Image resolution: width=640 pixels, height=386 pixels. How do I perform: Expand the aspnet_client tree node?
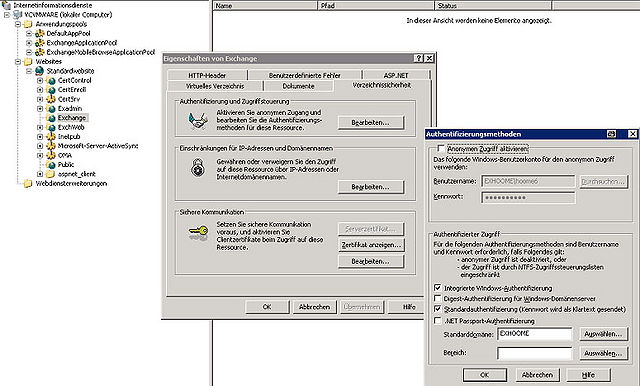coord(40,174)
